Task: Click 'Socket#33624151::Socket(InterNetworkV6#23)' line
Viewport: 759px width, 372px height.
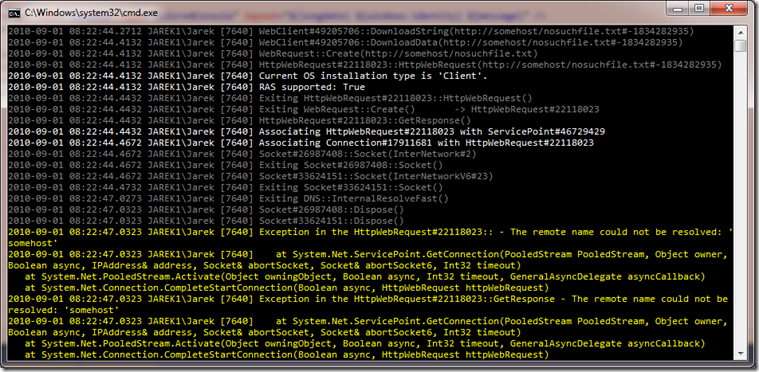Action: click(251, 176)
